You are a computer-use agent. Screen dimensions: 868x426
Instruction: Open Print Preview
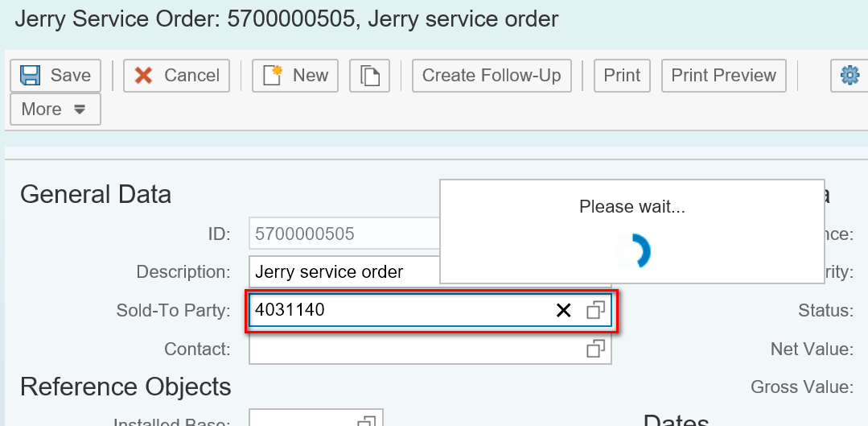tap(723, 76)
